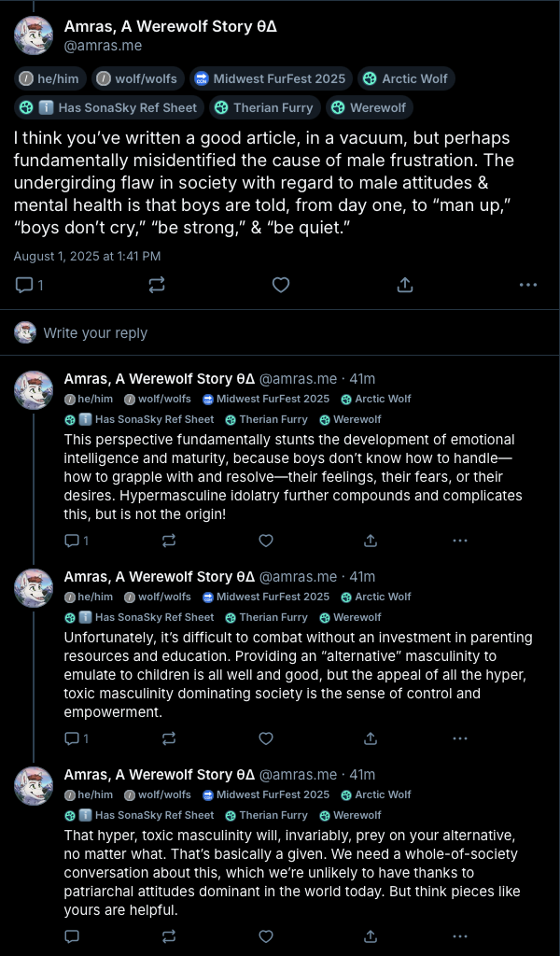Reply to the "Hypermasculine idolatry" post
Image resolution: width=560 pixels, height=956 pixels.
click(x=72, y=540)
